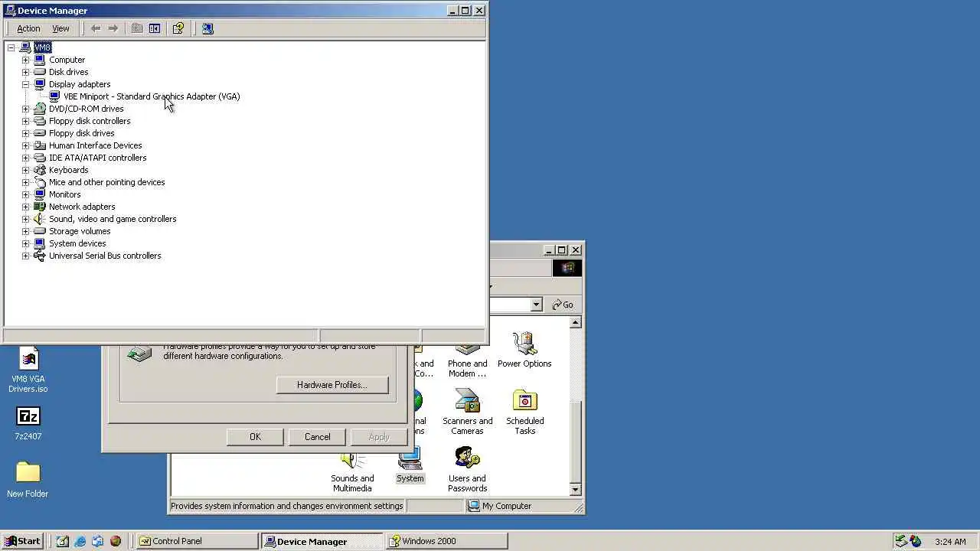Viewport: 980px width, 551px height.
Task: Click the system tray clock showing 3:24 AM
Action: pos(950,542)
